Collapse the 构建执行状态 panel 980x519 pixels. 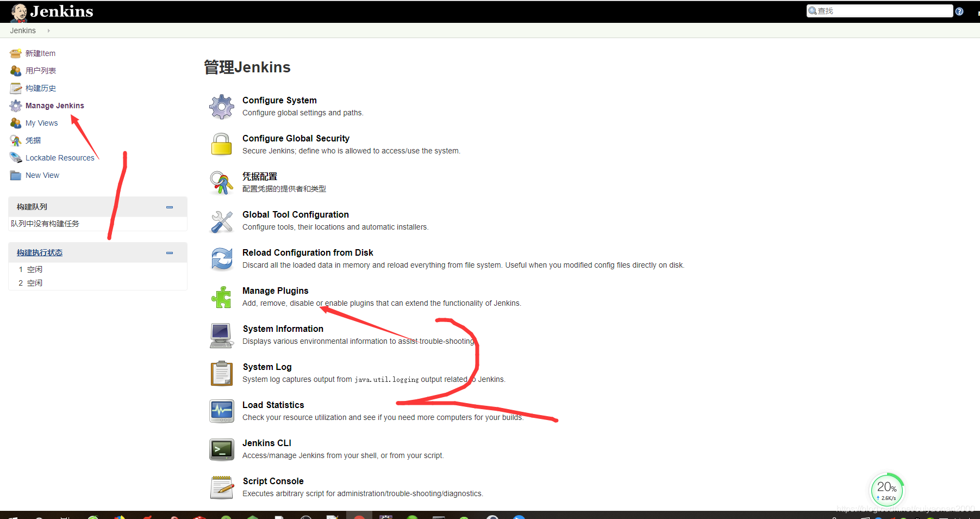[170, 253]
